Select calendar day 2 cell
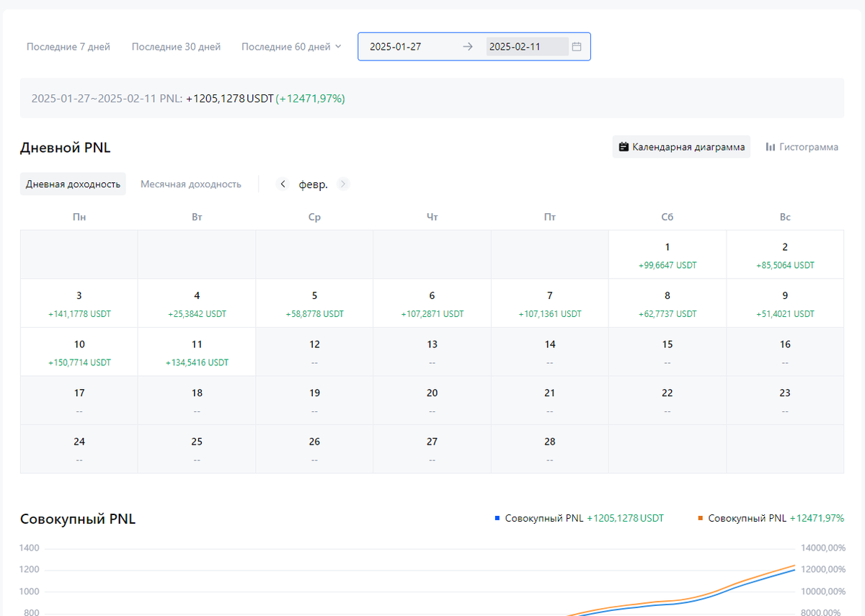Image resolution: width=865 pixels, height=616 pixels. [785, 254]
